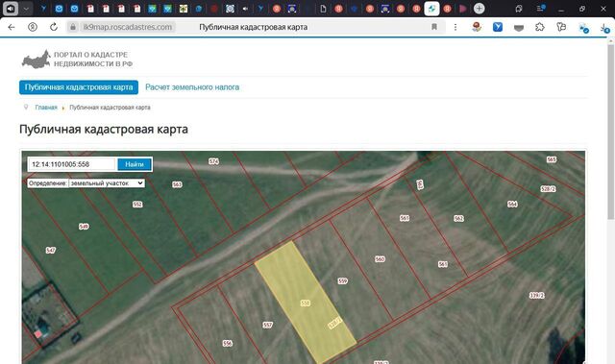Click parcel label 560 on the map

tap(380, 259)
